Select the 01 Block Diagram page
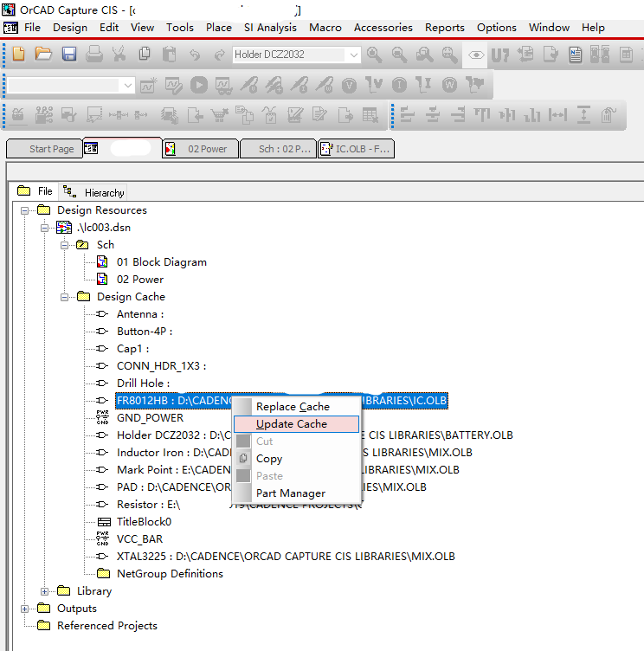This screenshot has height=651, width=644. pyautogui.click(x=162, y=262)
